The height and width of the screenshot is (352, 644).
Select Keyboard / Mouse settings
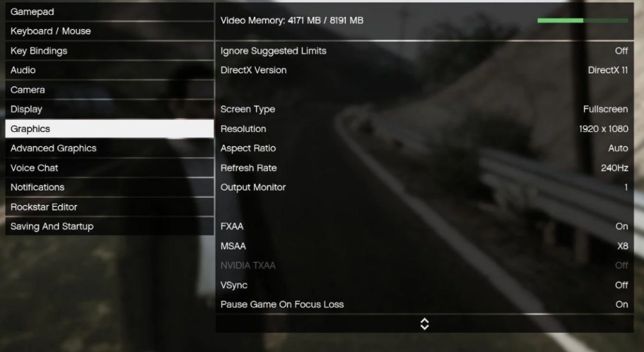pos(109,31)
